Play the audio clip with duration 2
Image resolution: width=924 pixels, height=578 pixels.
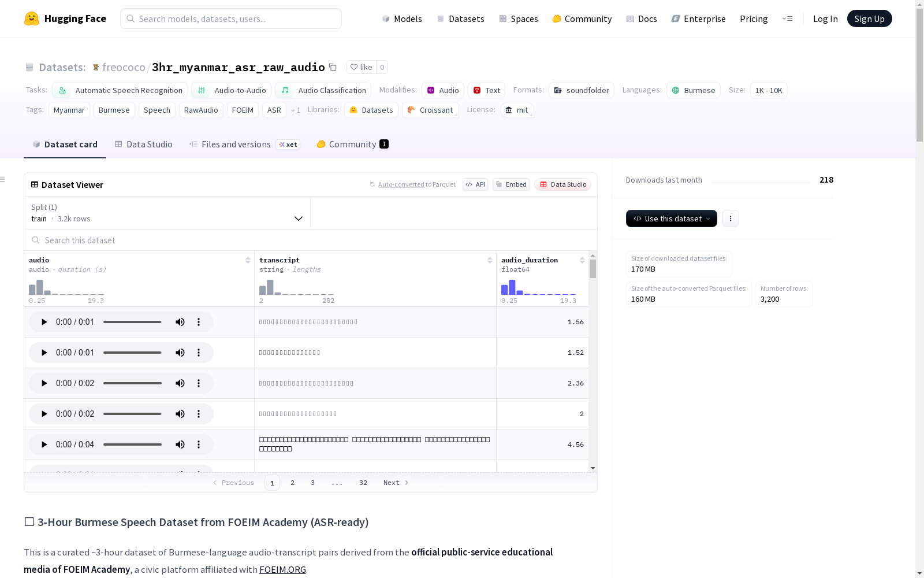pos(44,414)
